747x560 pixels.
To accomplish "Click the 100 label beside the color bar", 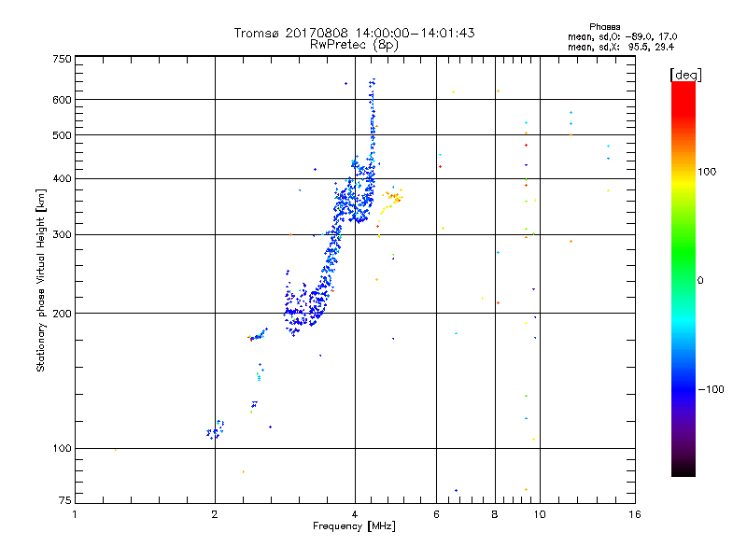I will pos(707,172).
